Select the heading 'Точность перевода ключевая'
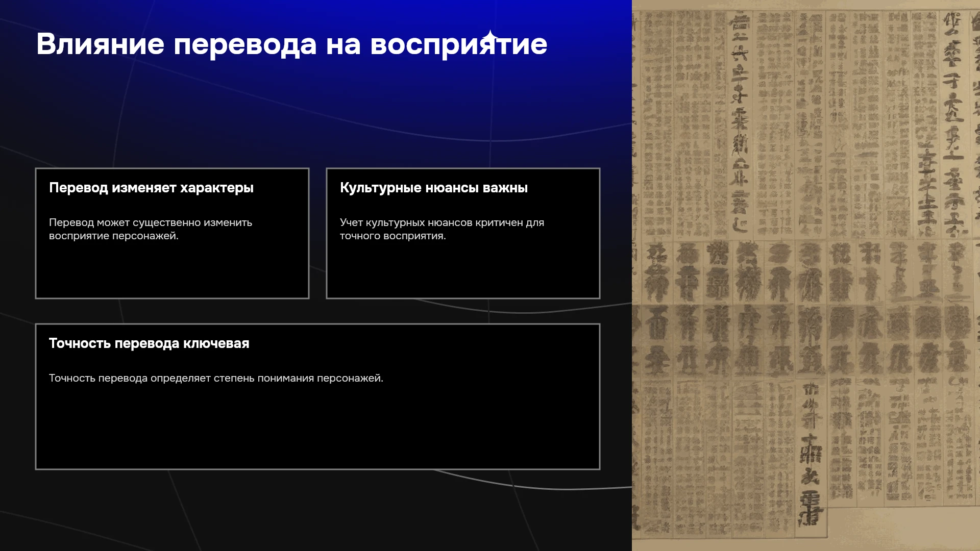The image size is (980, 551). click(149, 343)
